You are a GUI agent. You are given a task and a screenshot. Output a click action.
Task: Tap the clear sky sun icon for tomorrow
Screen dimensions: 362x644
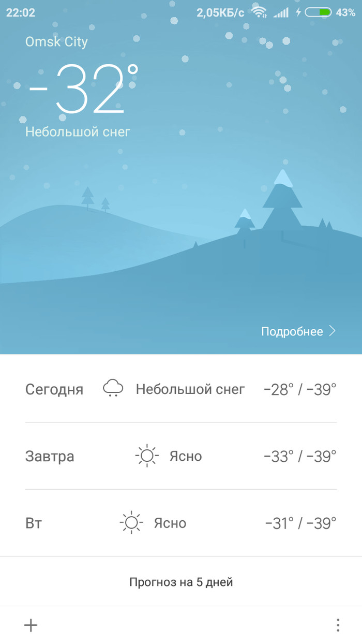(146, 456)
